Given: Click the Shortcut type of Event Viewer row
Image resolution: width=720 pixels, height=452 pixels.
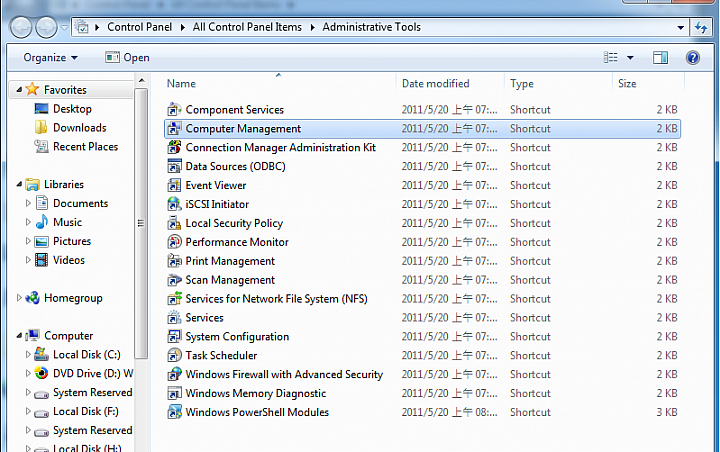Looking at the screenshot, I should 530,185.
